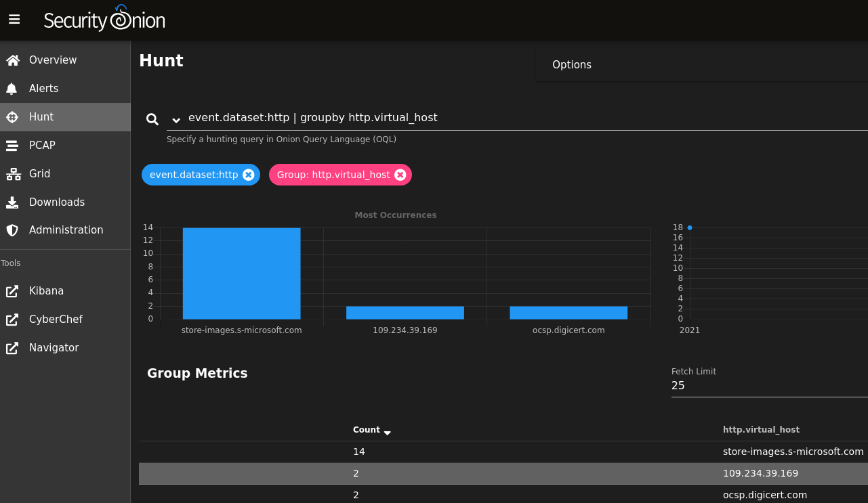Click the http.virtual_host column header
Screen dimensions: 868x503
[761, 430]
